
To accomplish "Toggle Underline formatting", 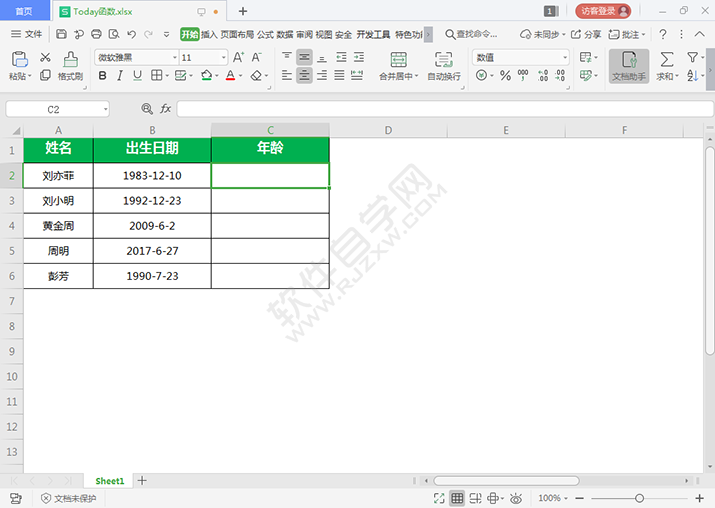I will tap(137, 75).
